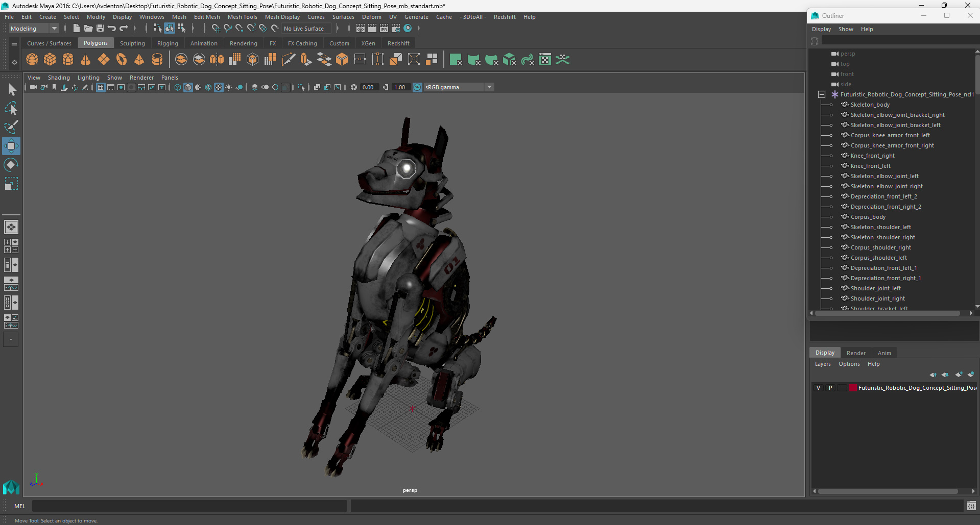This screenshot has height=525, width=980.
Task: Click No Live Surface button
Action: pos(306,29)
